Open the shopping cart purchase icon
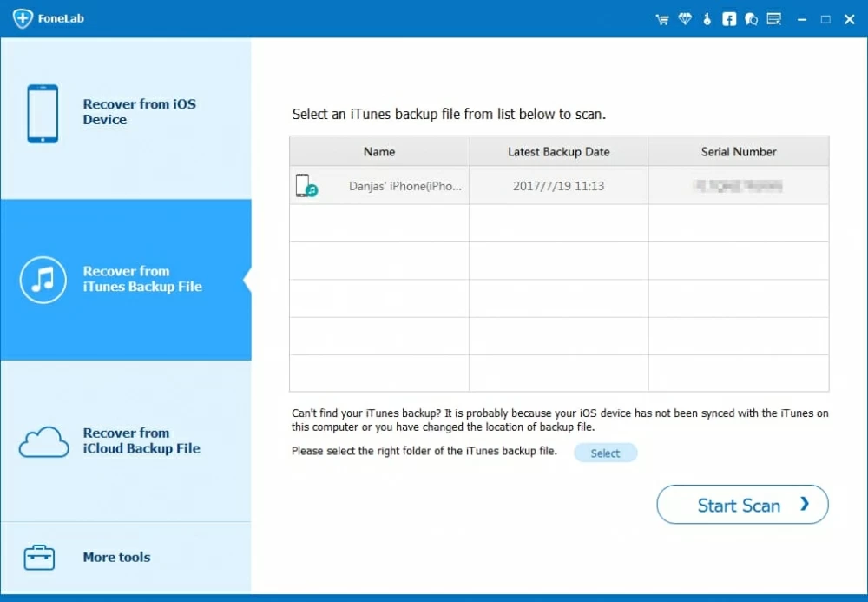 coord(662,19)
